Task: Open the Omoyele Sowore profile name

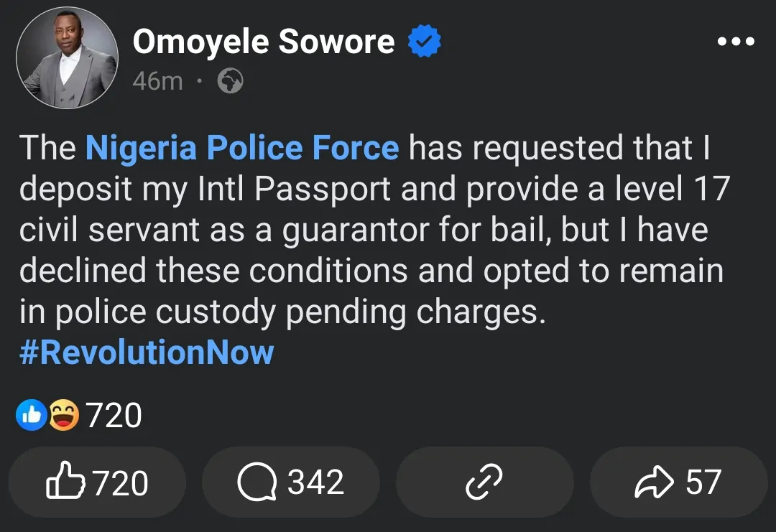Action: tap(263, 42)
